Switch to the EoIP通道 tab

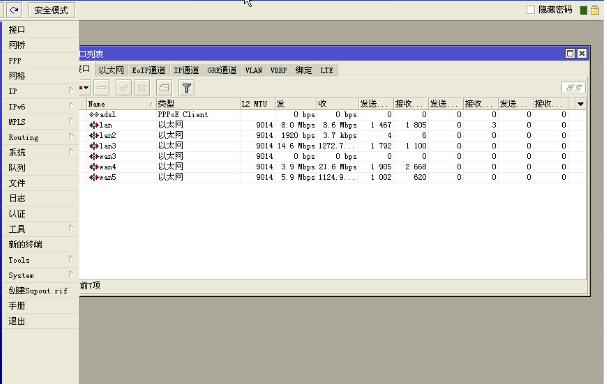[149, 70]
